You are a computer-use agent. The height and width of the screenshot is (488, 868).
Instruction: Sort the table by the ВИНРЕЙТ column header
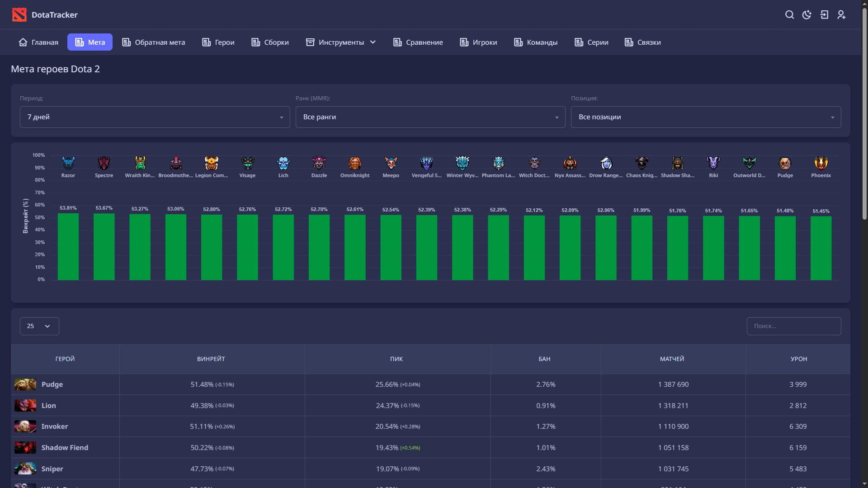click(x=211, y=359)
